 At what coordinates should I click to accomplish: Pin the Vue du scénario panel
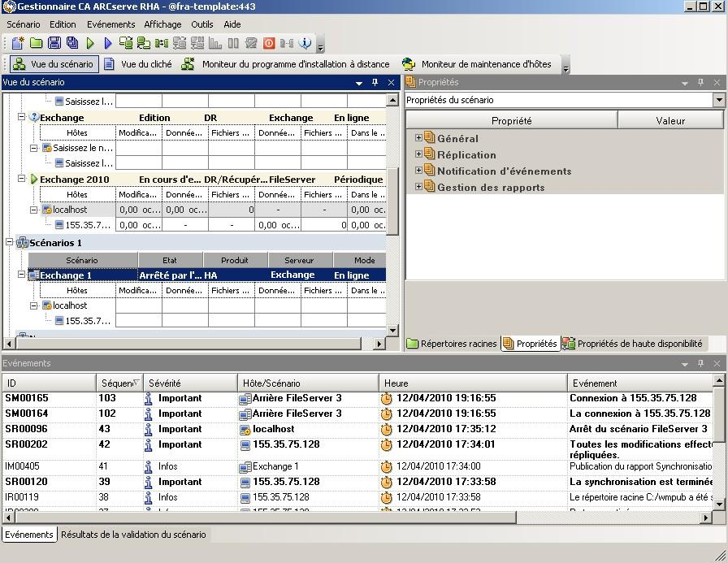(x=375, y=82)
